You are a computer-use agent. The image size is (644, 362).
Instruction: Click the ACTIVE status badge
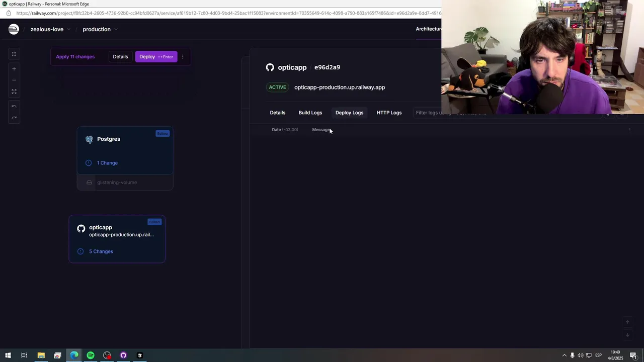pyautogui.click(x=277, y=87)
